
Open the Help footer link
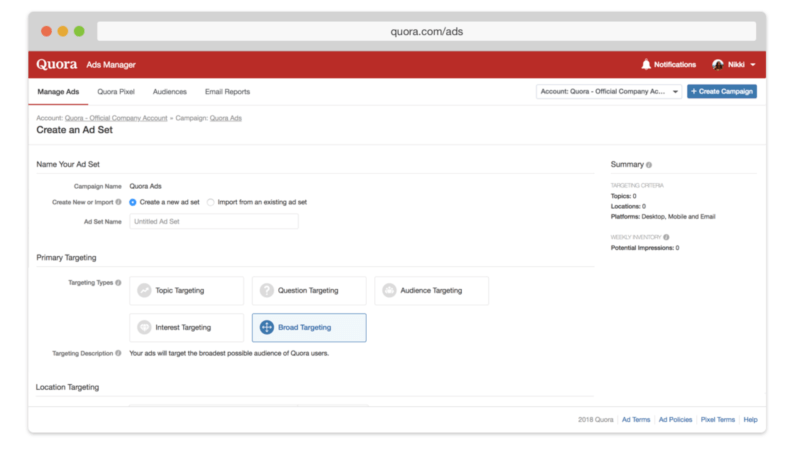click(x=751, y=419)
